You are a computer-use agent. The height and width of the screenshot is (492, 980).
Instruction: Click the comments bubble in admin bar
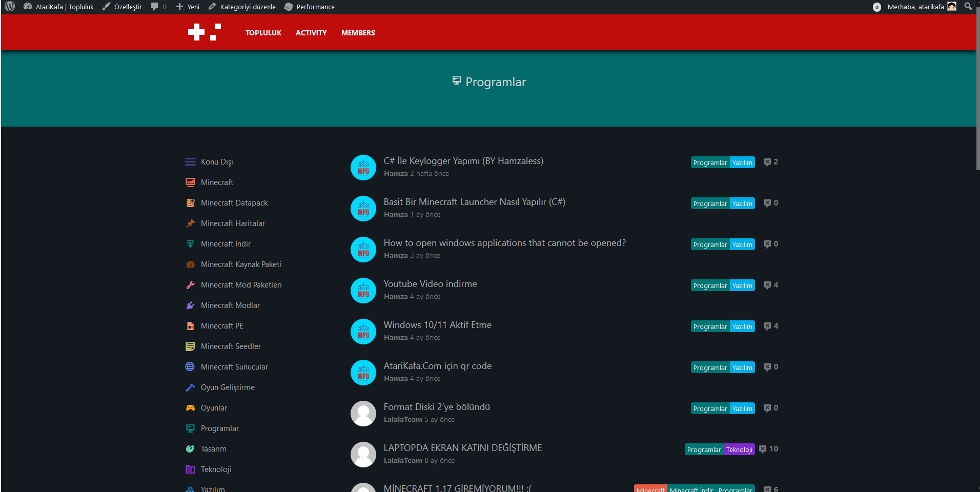point(155,7)
